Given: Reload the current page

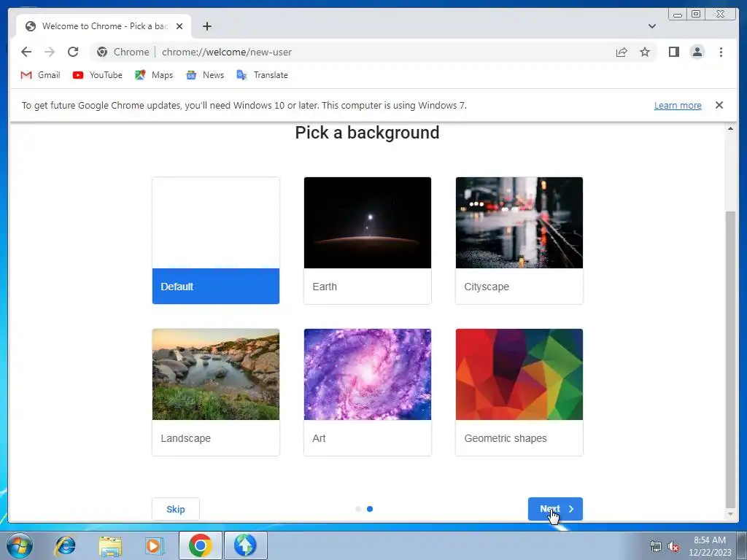Looking at the screenshot, I should pyautogui.click(x=73, y=52).
